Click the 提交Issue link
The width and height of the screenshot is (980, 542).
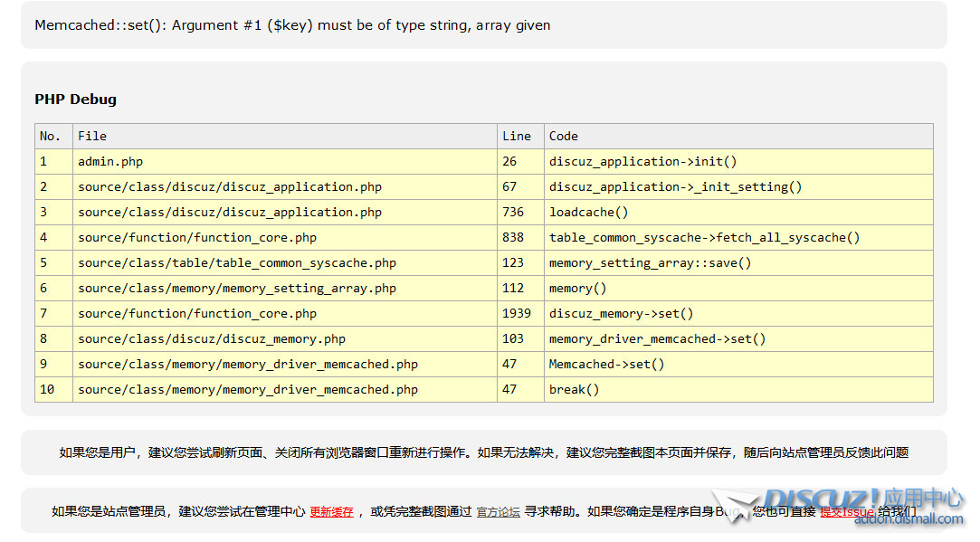click(847, 512)
